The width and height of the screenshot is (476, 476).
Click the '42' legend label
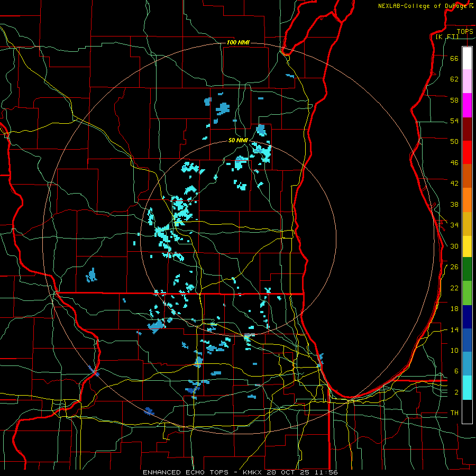(x=454, y=184)
